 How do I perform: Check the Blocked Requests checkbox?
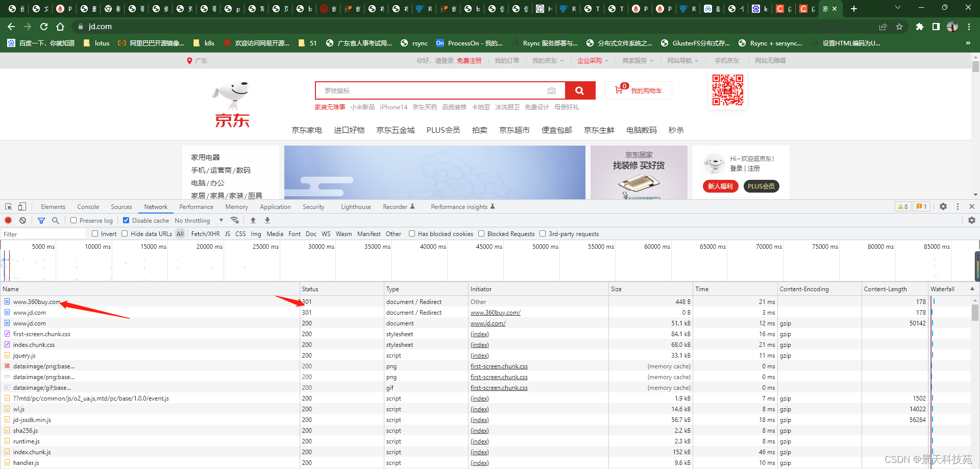coord(481,233)
